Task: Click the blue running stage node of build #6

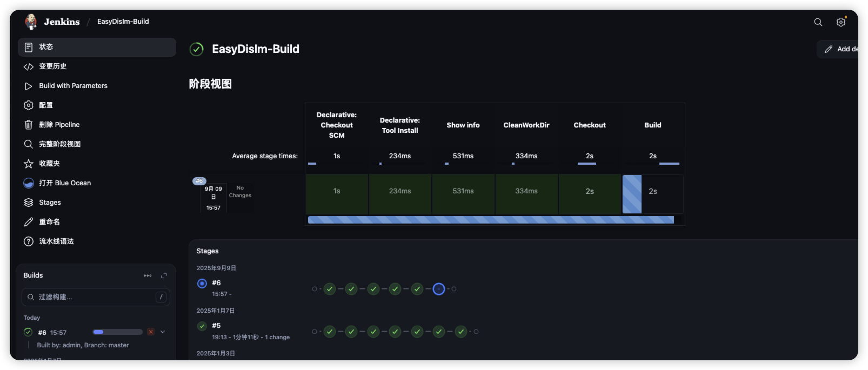Action: click(x=439, y=289)
